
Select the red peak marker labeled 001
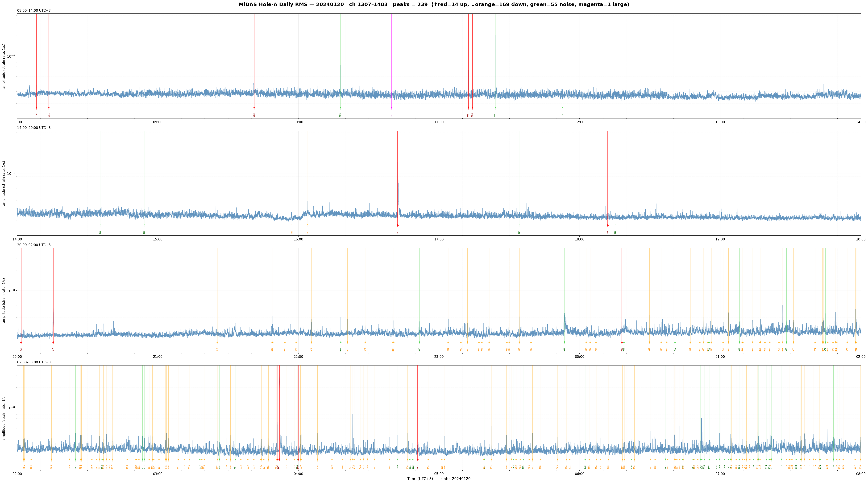point(49,108)
